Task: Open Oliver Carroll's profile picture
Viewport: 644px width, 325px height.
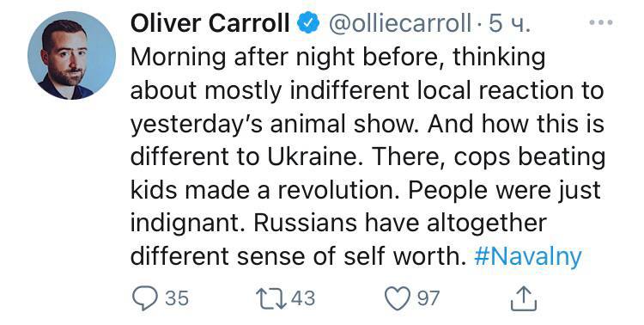Action: click(72, 55)
